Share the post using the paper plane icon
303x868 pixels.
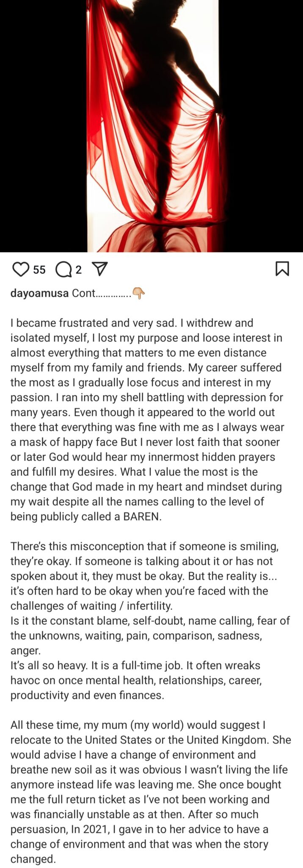coord(99,269)
